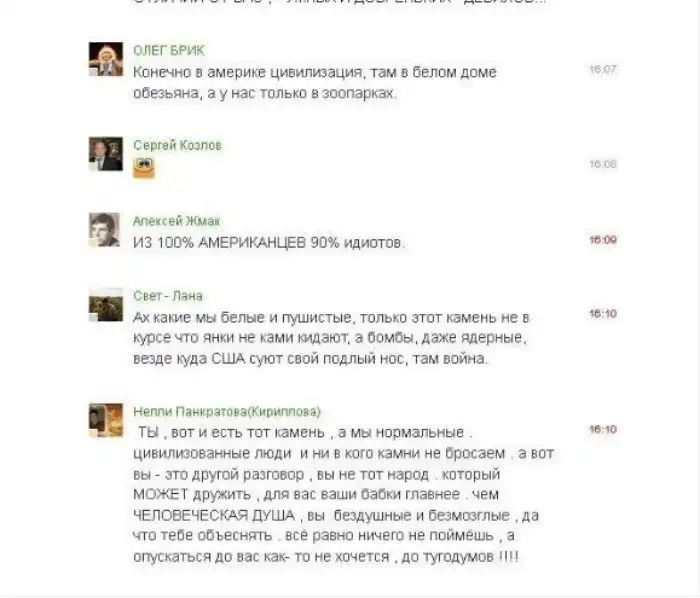Click the comment text starting 'Ах какие мы белые'

coord(331,338)
